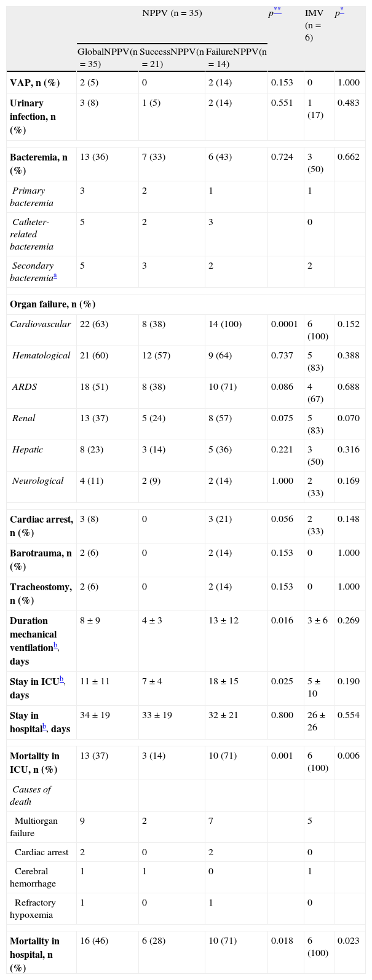Open the double-asterisk footnote beside p

click(277, 11)
